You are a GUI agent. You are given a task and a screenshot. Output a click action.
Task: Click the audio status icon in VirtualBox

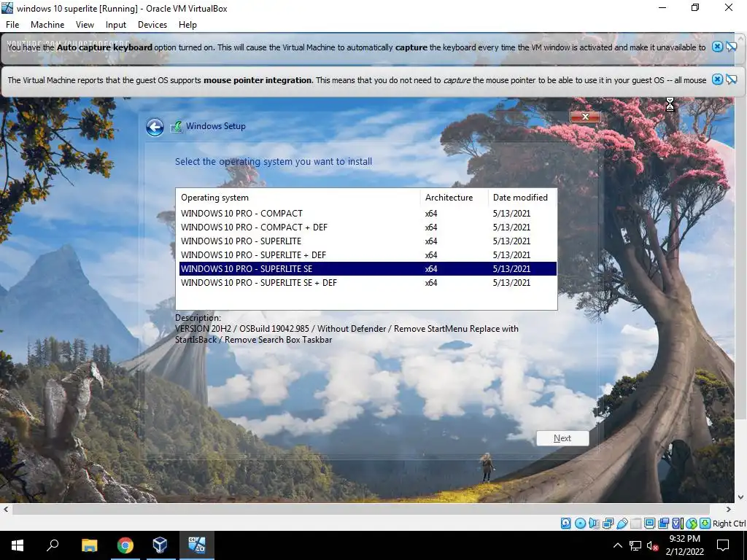594,524
